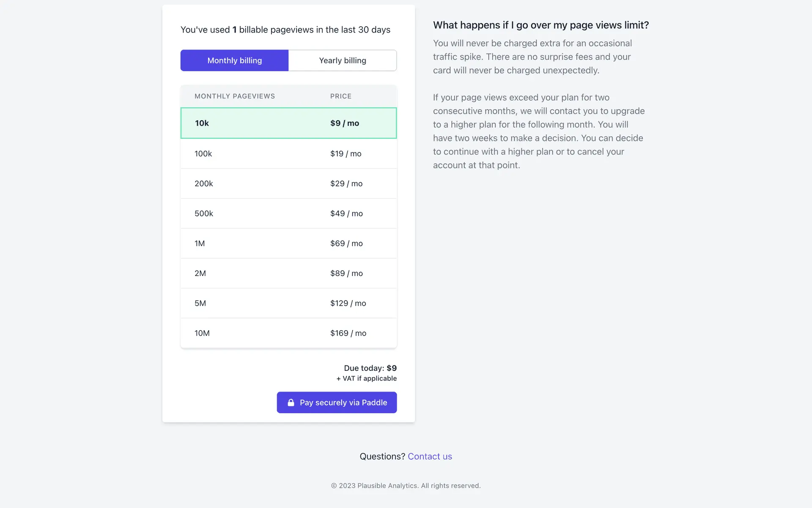Switch to Monthly billing

[x=234, y=61]
